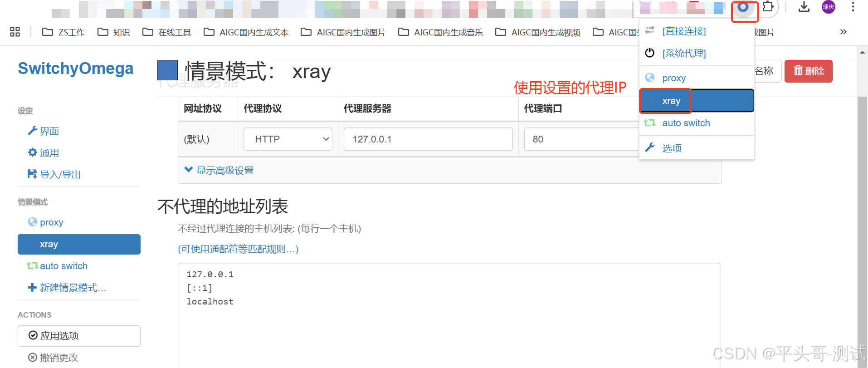This screenshot has height=368, width=868.
Task: Open browser downloads icon
Action: point(804,7)
